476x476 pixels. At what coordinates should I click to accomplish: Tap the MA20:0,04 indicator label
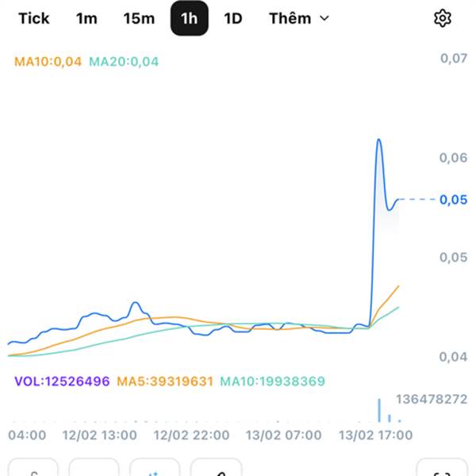124,61
